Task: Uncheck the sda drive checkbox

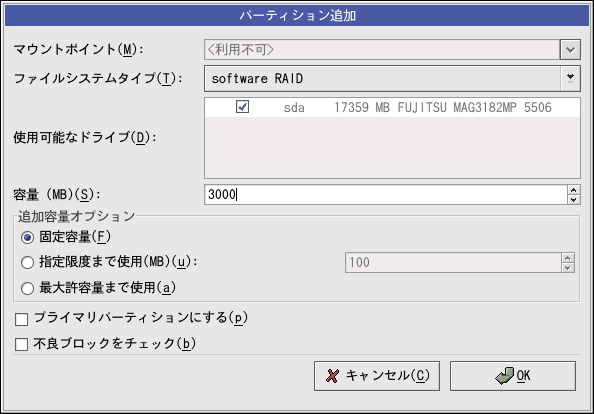Action: [x=242, y=107]
